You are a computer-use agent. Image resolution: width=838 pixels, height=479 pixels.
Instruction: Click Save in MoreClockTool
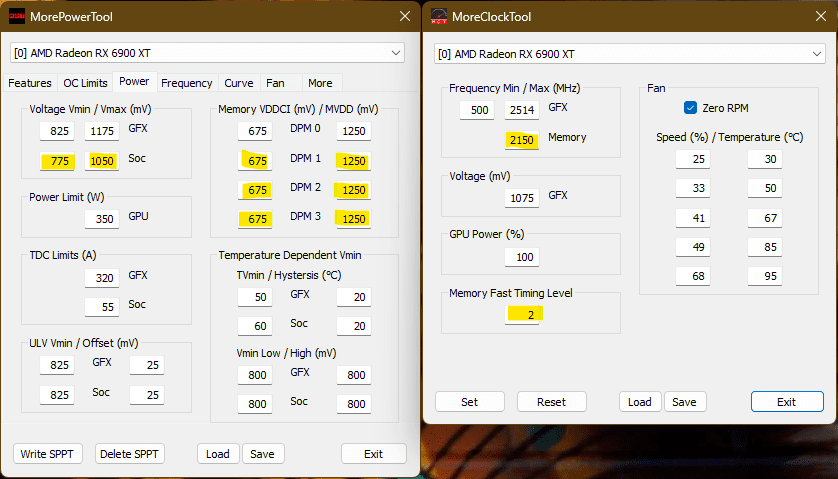coord(685,401)
